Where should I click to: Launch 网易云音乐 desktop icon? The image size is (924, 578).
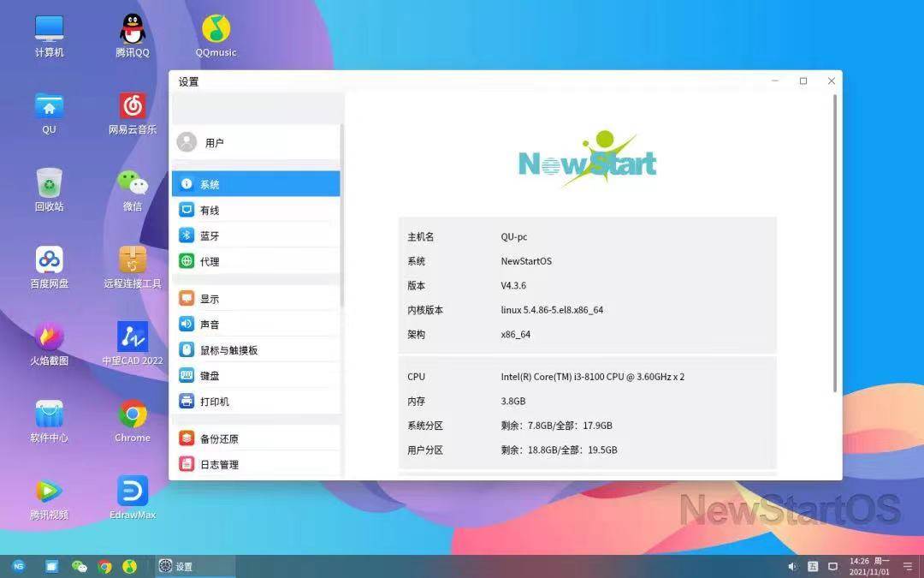click(133, 113)
